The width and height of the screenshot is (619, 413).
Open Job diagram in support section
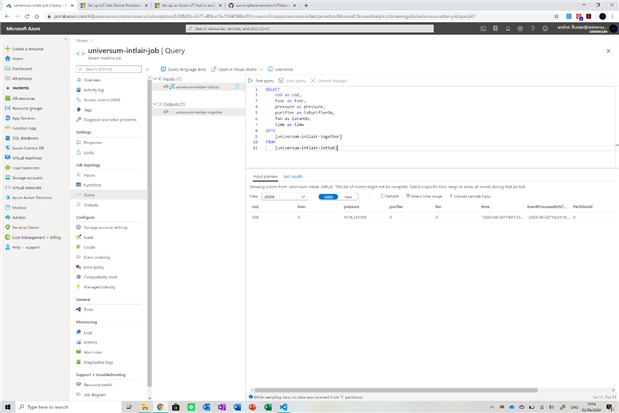tap(96, 394)
